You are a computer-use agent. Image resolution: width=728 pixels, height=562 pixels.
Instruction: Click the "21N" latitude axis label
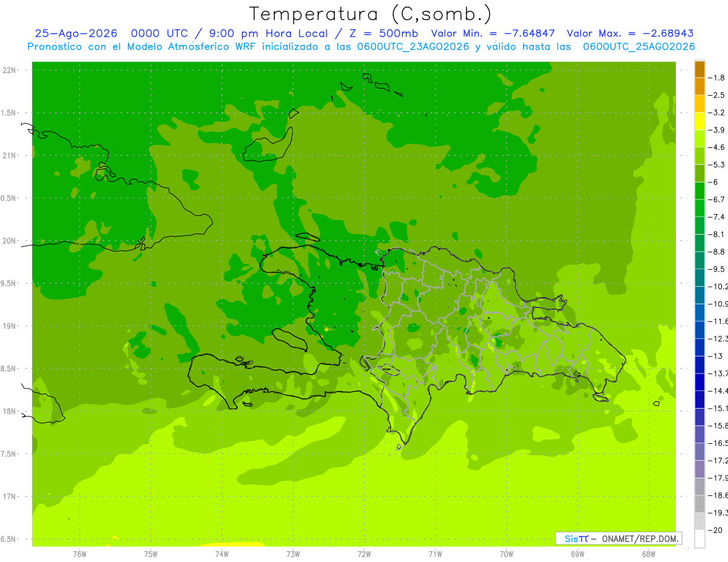(x=8, y=155)
